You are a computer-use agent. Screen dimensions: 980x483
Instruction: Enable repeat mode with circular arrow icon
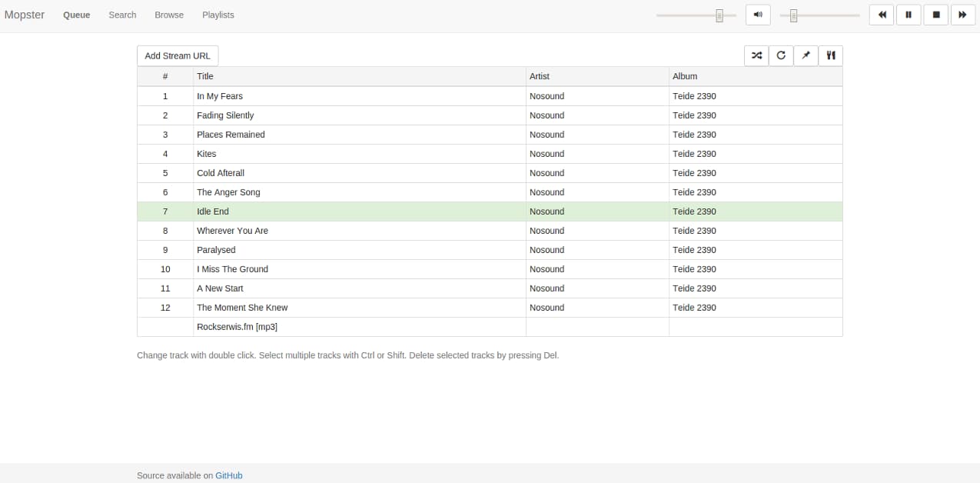pos(781,55)
